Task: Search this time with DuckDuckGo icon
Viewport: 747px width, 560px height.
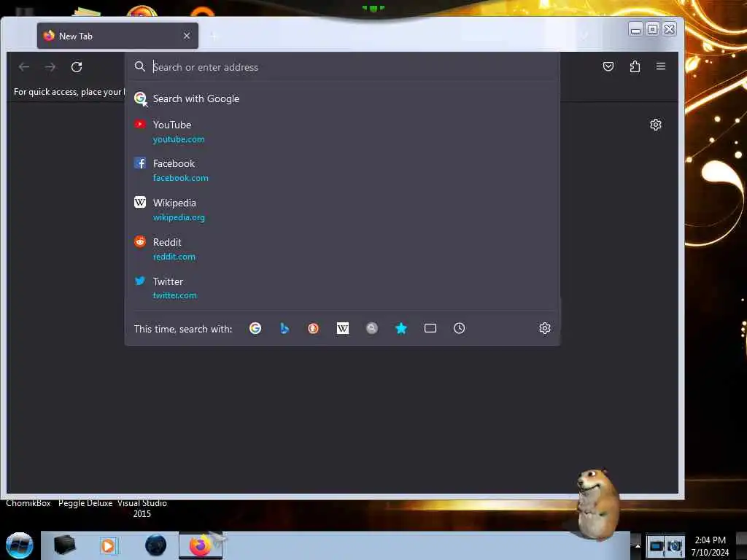Action: pyautogui.click(x=314, y=328)
